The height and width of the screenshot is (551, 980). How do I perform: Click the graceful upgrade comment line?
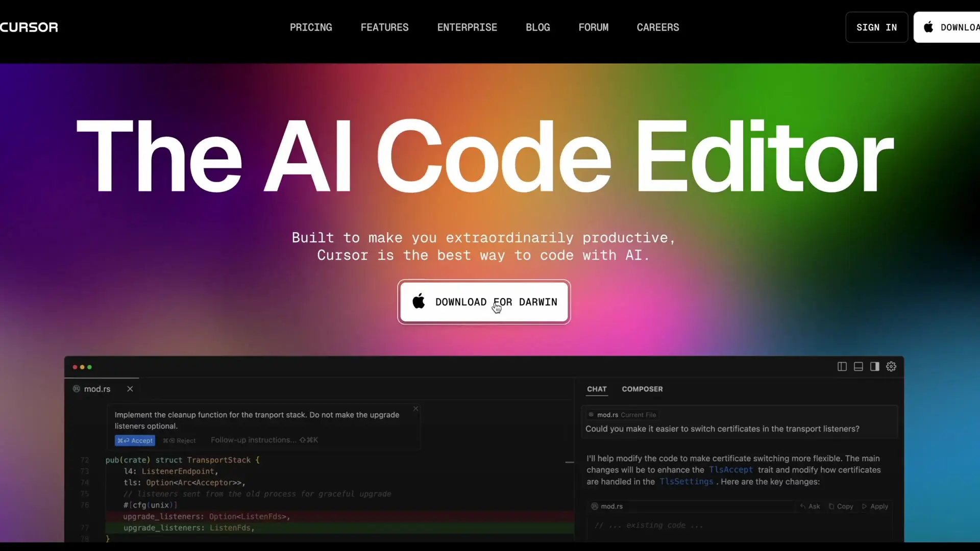click(257, 494)
